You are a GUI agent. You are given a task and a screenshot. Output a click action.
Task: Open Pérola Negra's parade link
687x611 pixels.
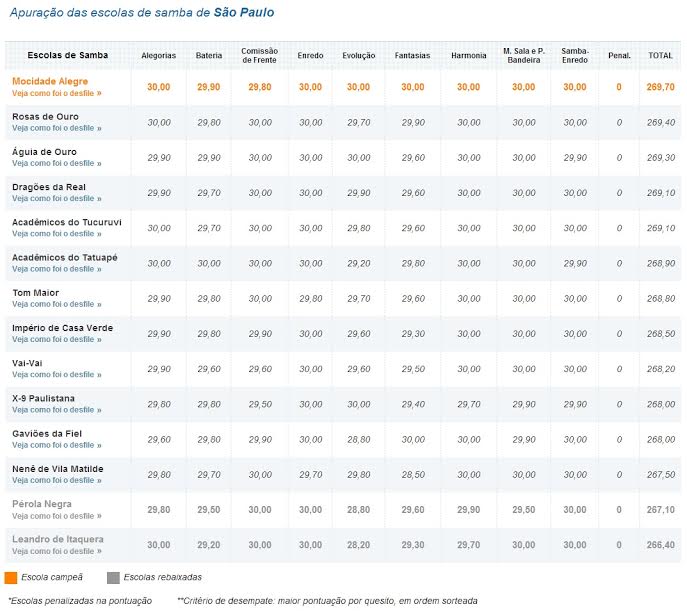[x=56, y=516]
